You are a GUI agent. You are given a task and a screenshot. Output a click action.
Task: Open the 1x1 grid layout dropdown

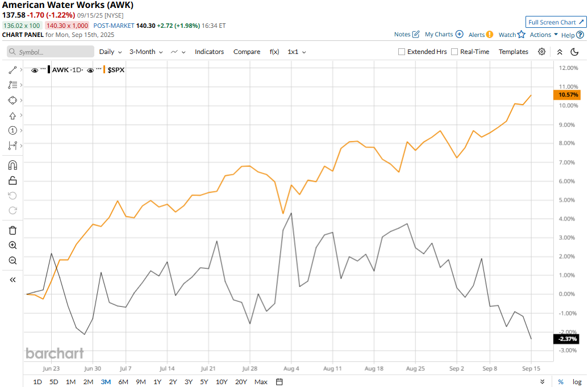pos(297,52)
